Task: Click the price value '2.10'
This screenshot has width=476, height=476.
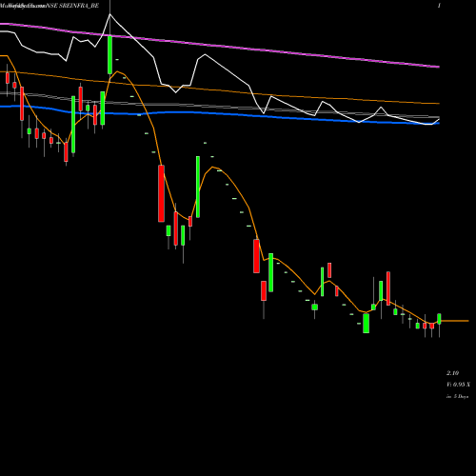Action: click(x=453, y=373)
